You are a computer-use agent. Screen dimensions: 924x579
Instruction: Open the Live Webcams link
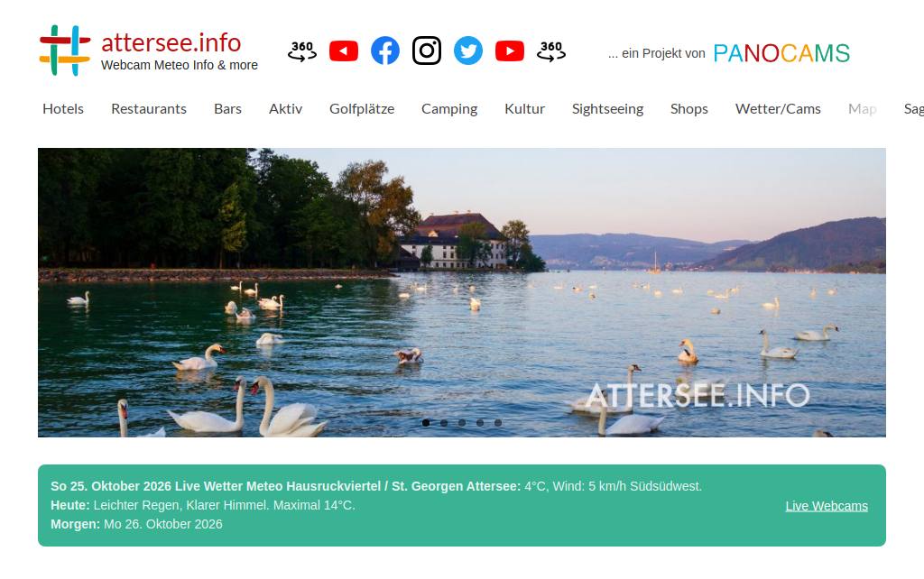[x=827, y=506]
